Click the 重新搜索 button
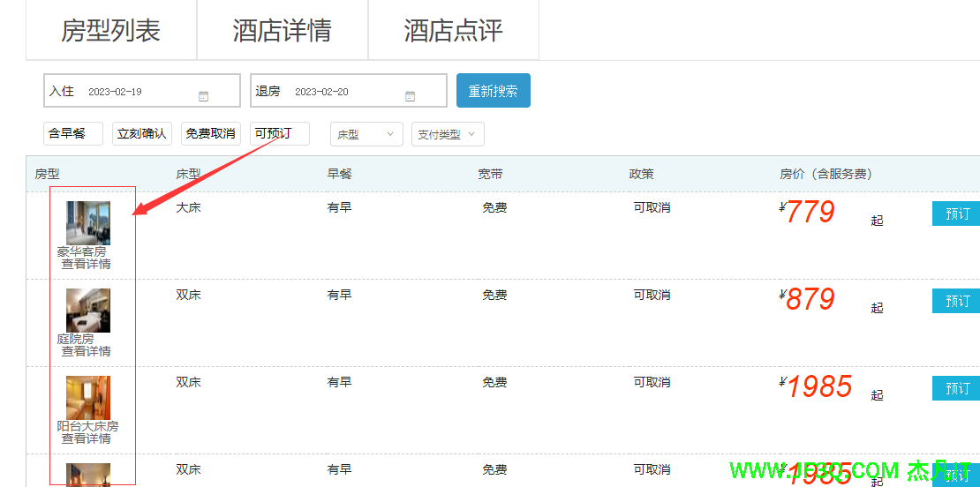The image size is (980, 487). 493,91
